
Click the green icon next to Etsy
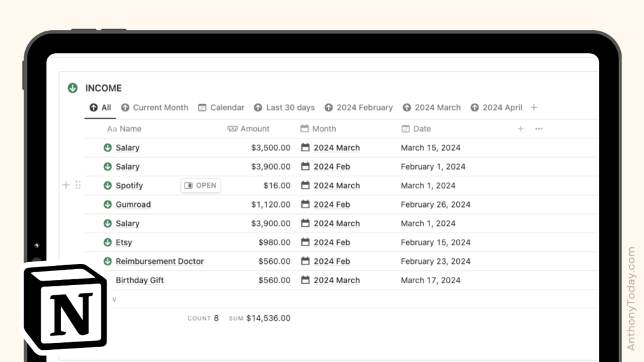pos(108,242)
